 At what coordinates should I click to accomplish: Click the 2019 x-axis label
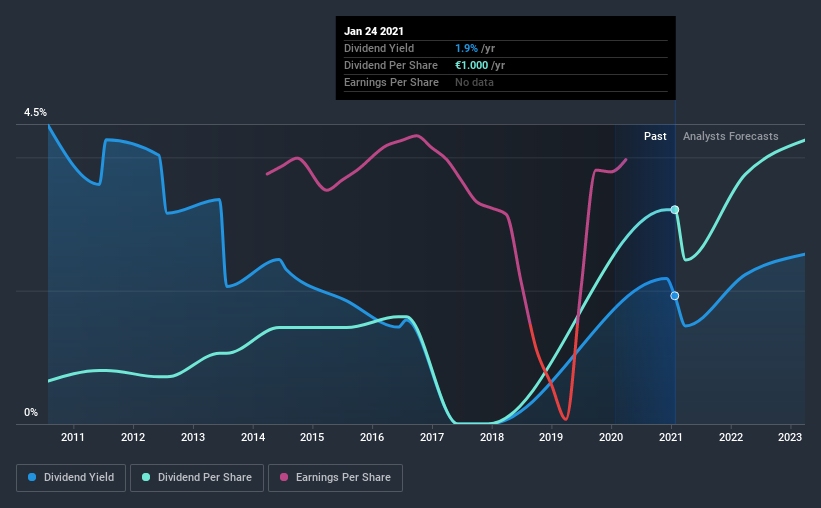click(x=551, y=437)
